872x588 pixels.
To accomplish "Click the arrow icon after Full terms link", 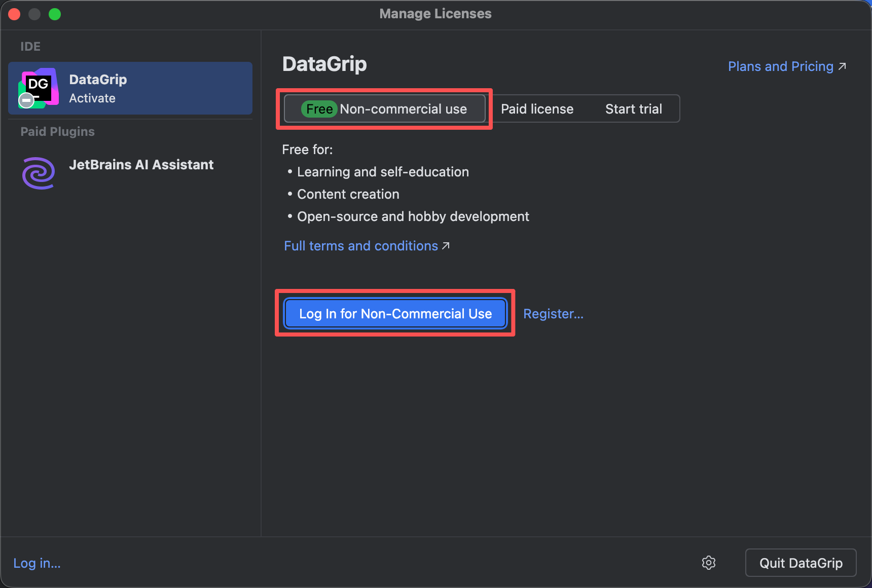I will pyautogui.click(x=446, y=246).
